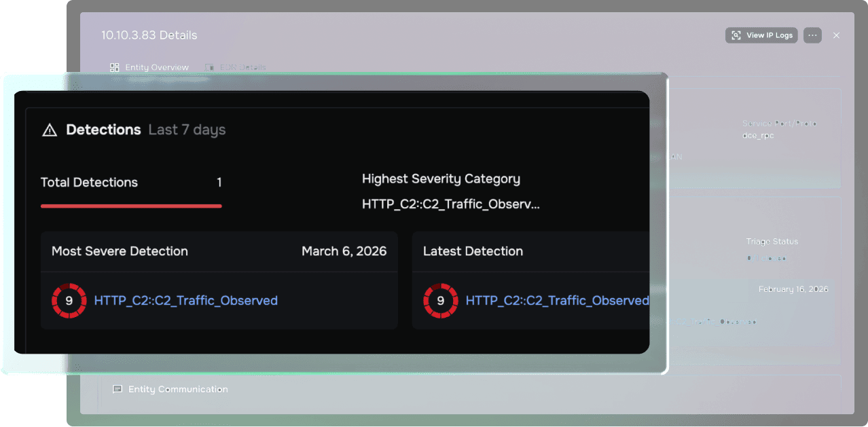Open the three-dots more options menu
The image size is (868, 427).
(812, 35)
